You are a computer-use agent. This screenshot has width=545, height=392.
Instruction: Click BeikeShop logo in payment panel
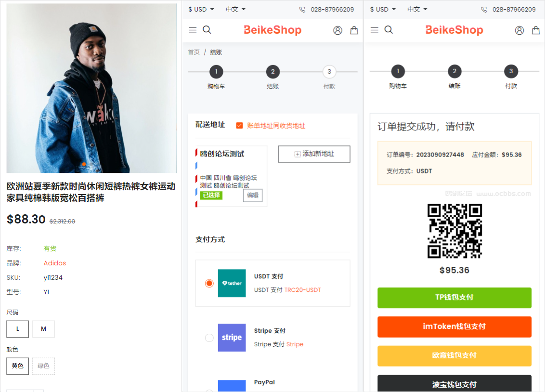pyautogui.click(x=454, y=30)
